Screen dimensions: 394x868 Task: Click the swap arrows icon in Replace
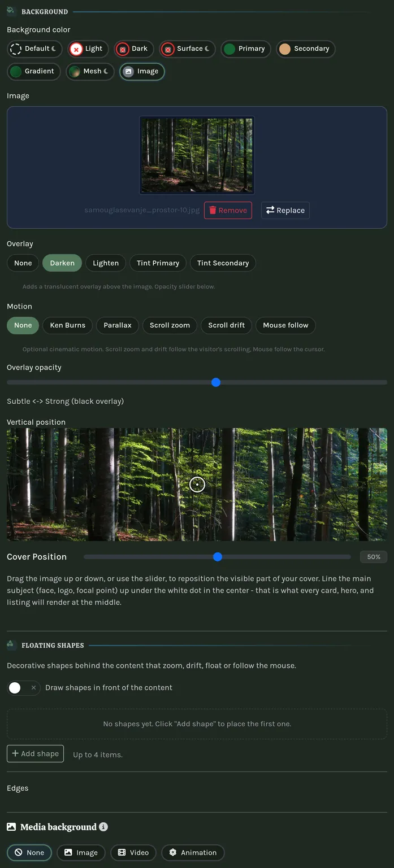(x=270, y=210)
